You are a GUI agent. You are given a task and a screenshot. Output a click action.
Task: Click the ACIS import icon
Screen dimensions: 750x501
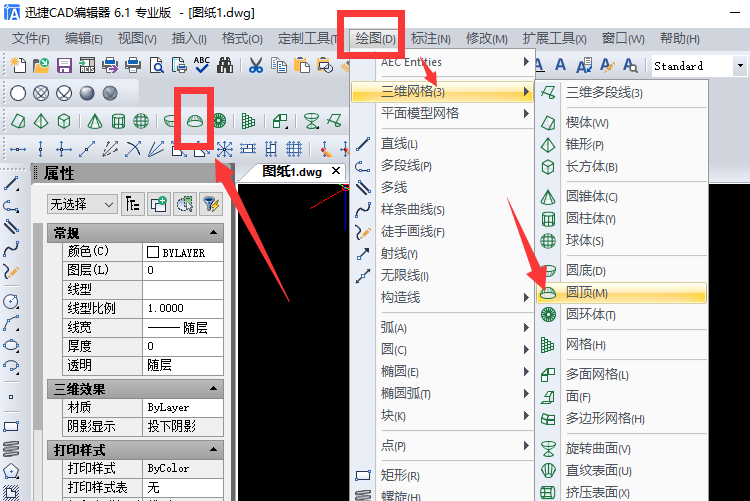point(87,65)
